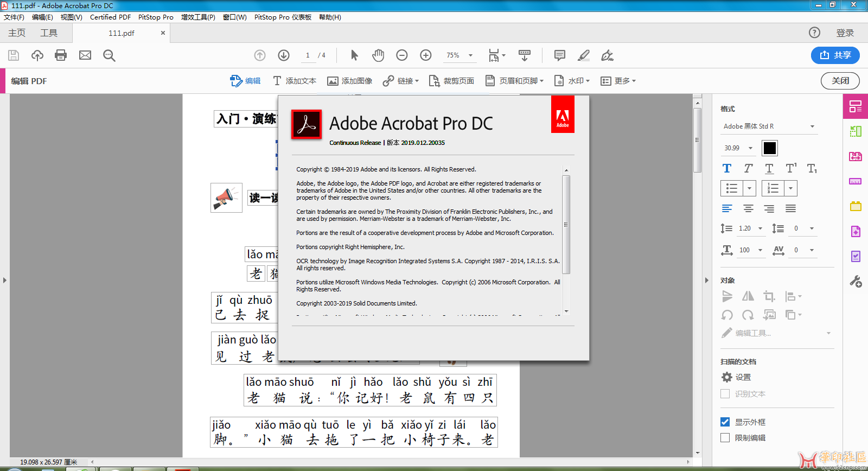The height and width of the screenshot is (471, 868).
Task: Expand the left navigation pane arrow
Action: pyautogui.click(x=4, y=281)
